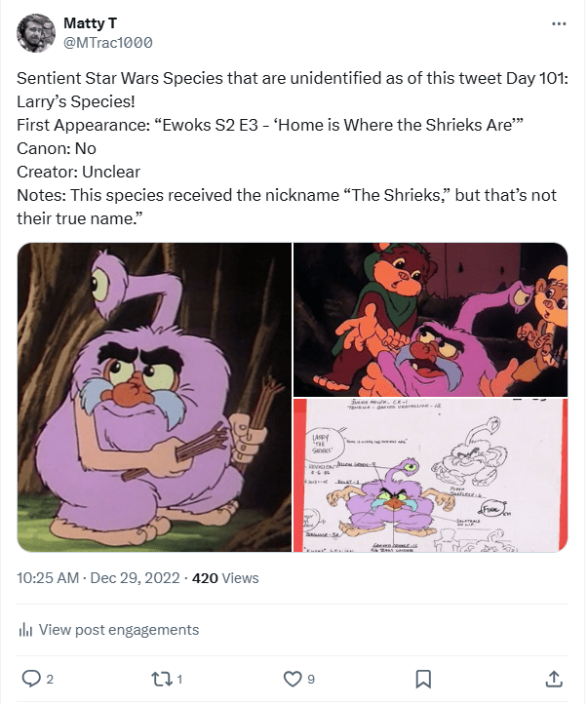The width and height of the screenshot is (588, 704).
Task: Click the reply count number 2
Action: pyautogui.click(x=51, y=679)
